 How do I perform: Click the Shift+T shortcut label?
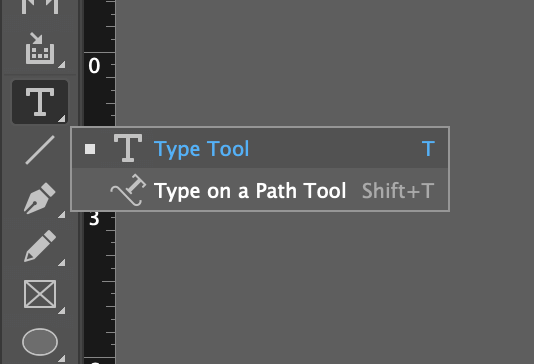tap(398, 191)
